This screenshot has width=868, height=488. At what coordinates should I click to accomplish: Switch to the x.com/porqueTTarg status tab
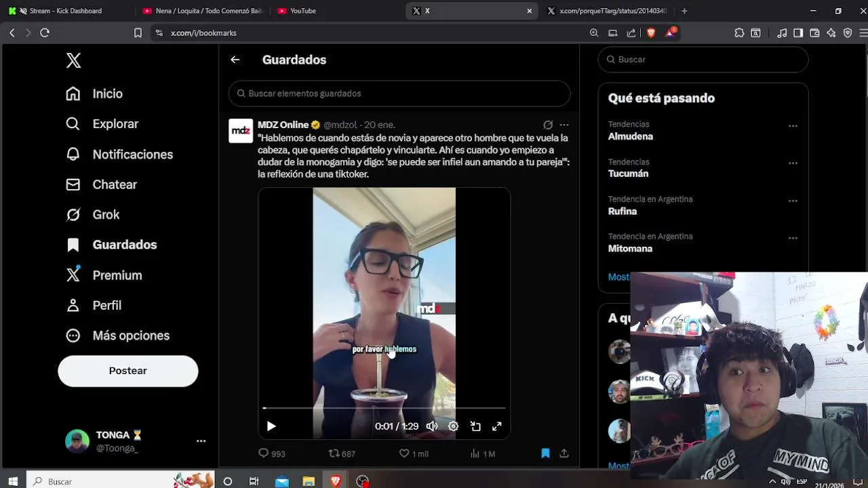pos(607,11)
